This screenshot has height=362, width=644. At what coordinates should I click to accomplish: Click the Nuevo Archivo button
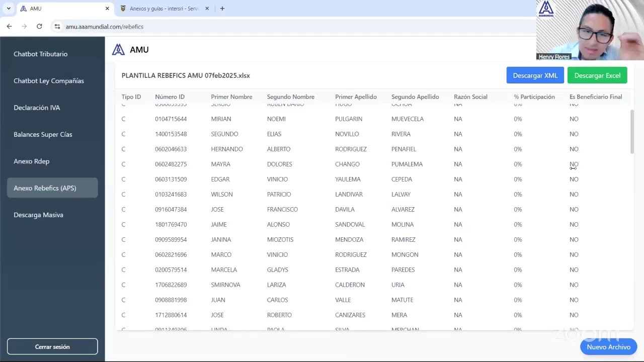608,347
